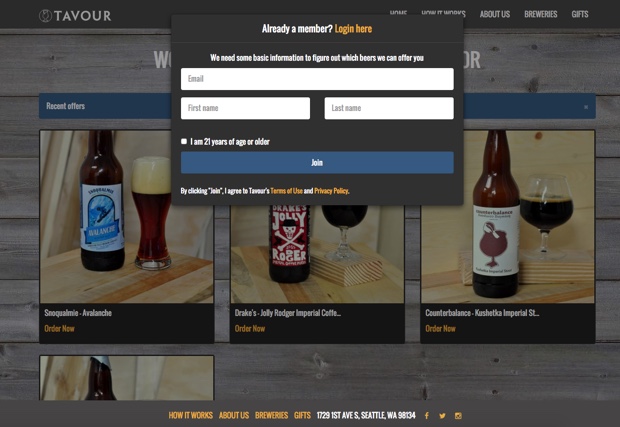This screenshot has width=620, height=427.
Task: Click the blue Join button
Action: click(317, 162)
